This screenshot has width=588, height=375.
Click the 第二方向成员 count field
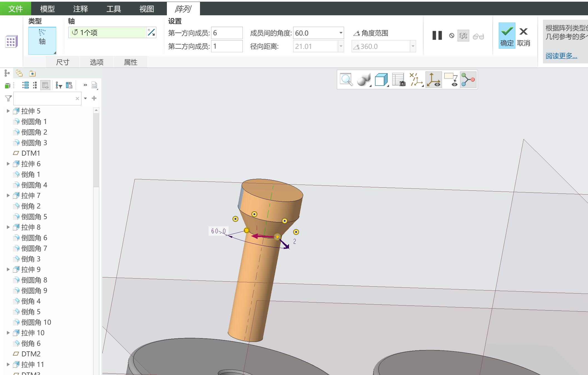coord(227,46)
